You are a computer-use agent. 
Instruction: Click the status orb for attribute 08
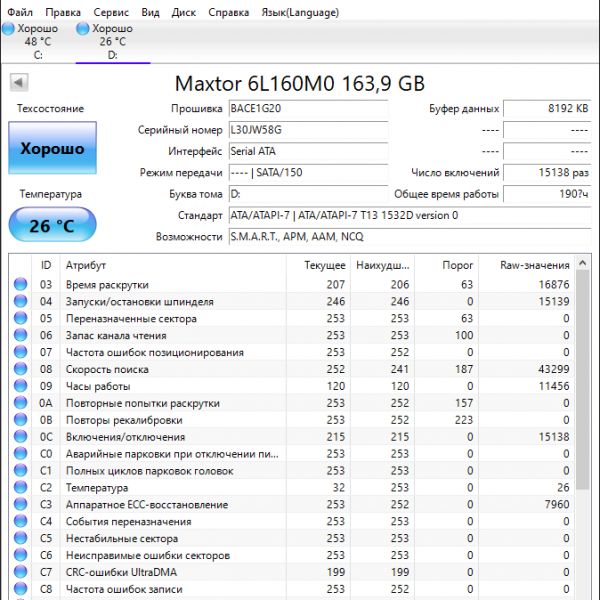[x=21, y=369]
